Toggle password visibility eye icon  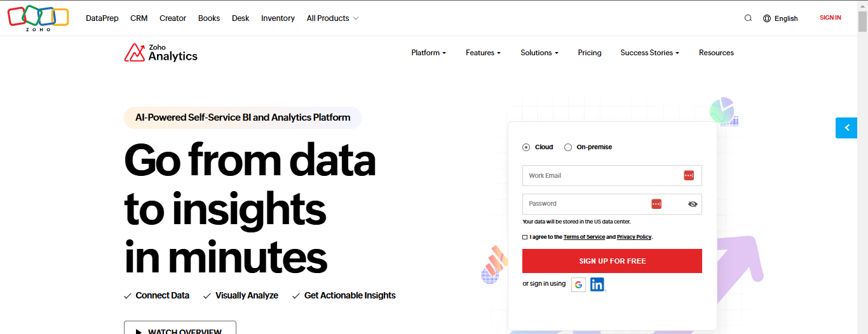click(x=693, y=204)
